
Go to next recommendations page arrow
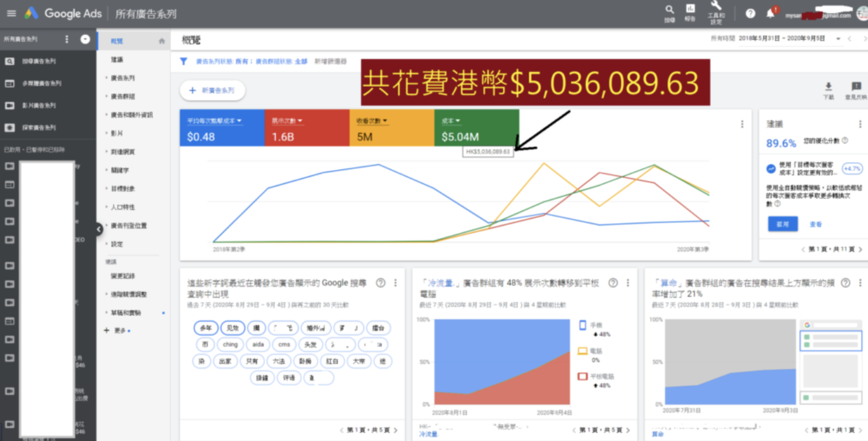click(860, 249)
